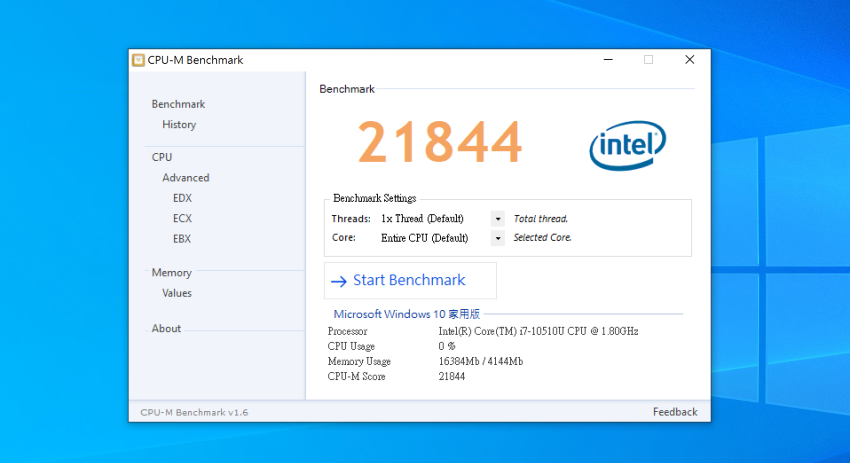Open the Feedback link
This screenshot has height=463, width=850.
click(675, 412)
